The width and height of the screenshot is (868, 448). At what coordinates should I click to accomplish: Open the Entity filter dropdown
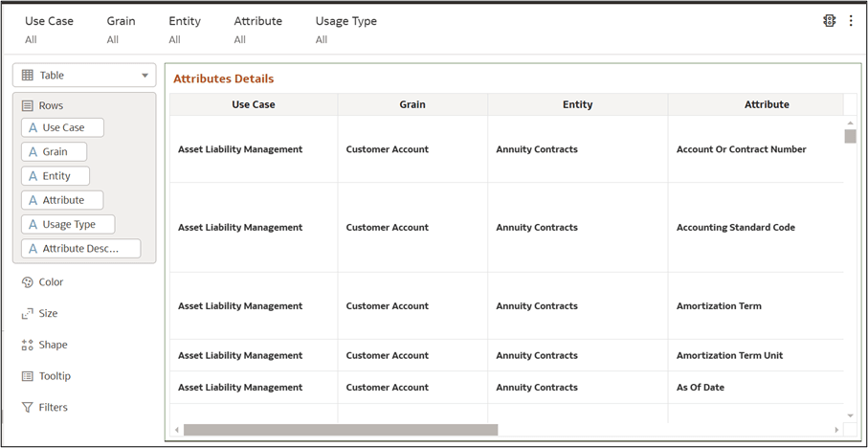[x=185, y=30]
